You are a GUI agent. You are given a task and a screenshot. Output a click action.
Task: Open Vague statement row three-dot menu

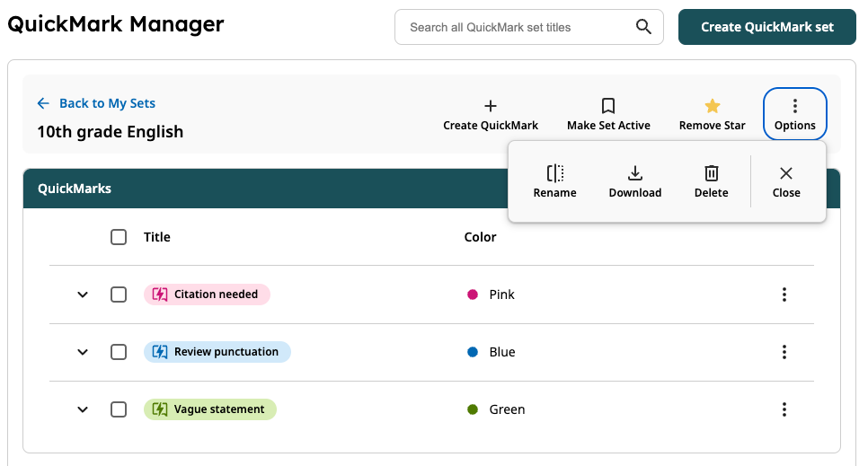point(784,409)
